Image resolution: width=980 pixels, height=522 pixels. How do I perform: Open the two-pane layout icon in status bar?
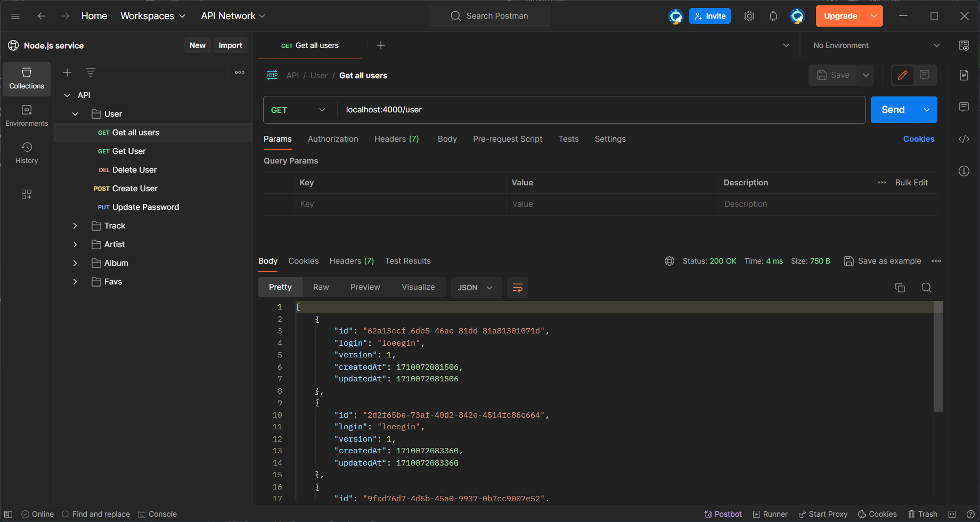[x=952, y=514]
